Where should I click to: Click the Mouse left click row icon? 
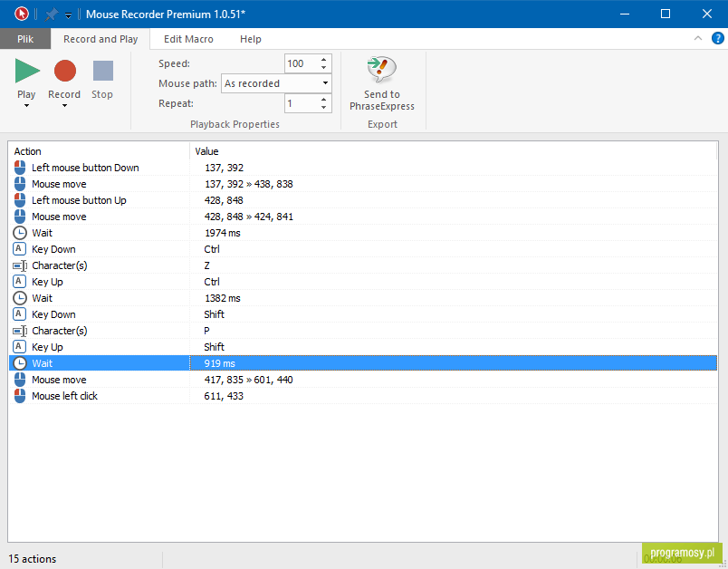[20, 396]
